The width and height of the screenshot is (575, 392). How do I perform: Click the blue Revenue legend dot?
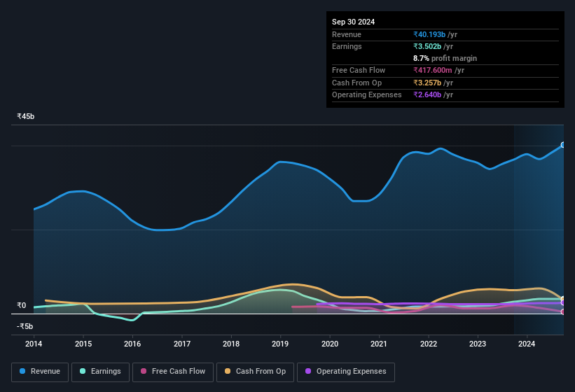pos(22,372)
